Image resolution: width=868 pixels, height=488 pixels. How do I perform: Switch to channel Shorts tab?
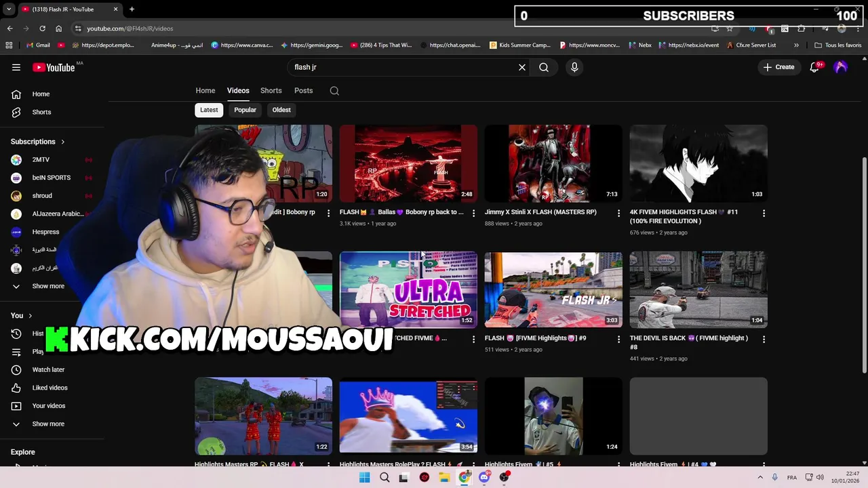coord(271,91)
